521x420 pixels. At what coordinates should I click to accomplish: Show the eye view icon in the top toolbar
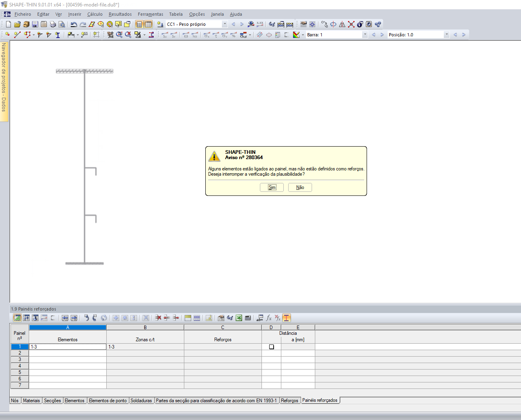(251, 24)
